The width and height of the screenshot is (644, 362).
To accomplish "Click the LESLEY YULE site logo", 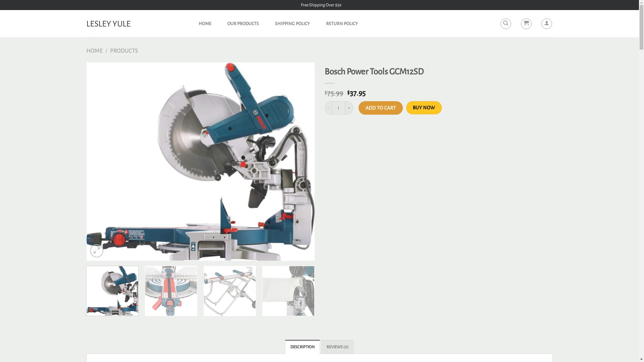I will (108, 24).
